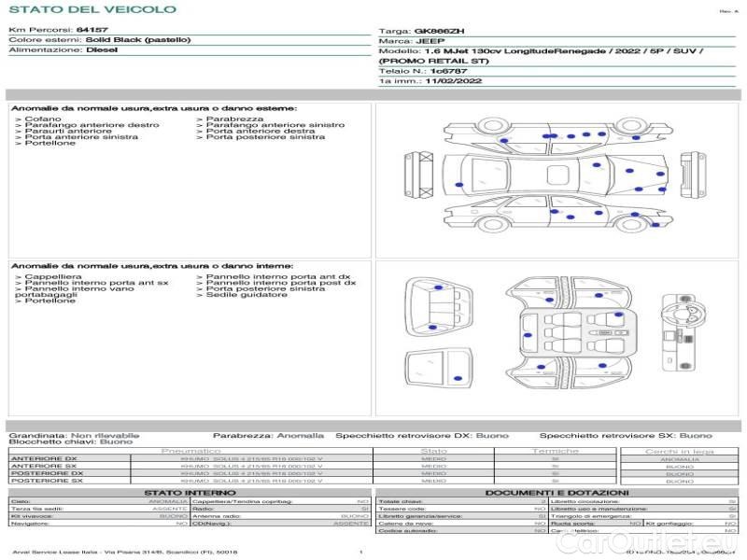Click the "POSTERIORE DX" tyre row label
Viewport: 747px width, 560px height.
click(48, 474)
